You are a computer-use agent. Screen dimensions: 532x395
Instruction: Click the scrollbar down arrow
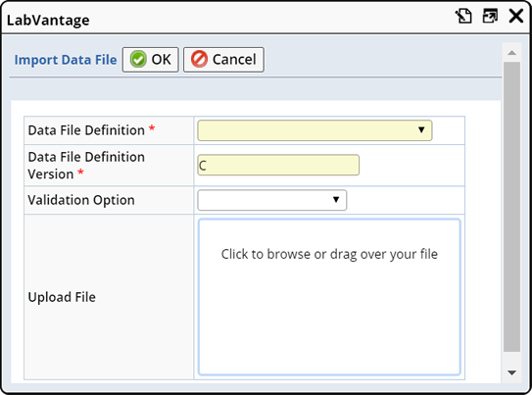pyautogui.click(x=512, y=372)
